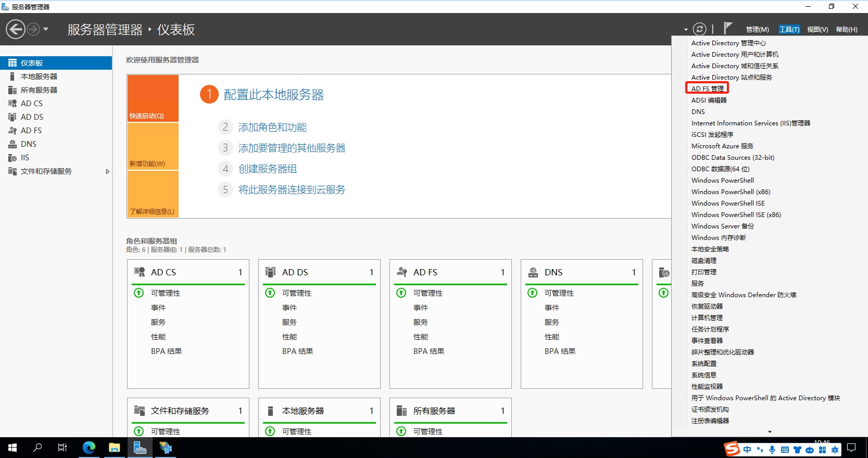Viewport: 868px width, 458px height.
Task: Open navigation history dropdown arrow
Action: (x=46, y=29)
